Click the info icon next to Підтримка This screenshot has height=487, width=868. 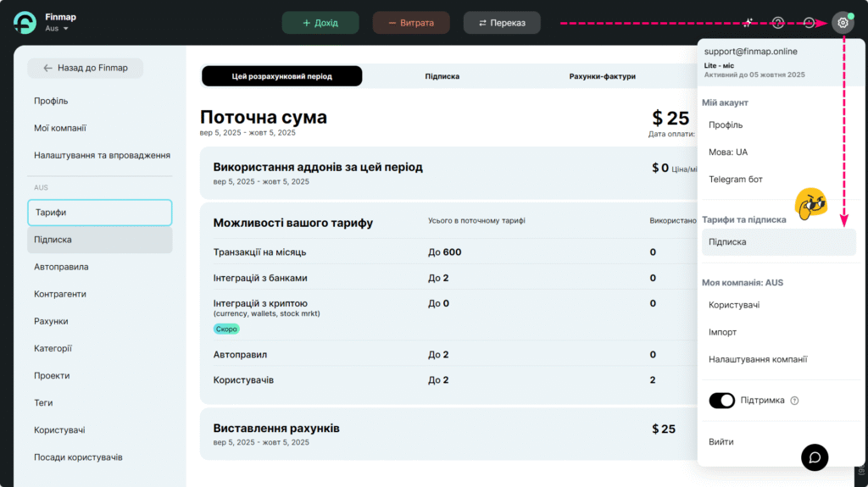click(795, 401)
